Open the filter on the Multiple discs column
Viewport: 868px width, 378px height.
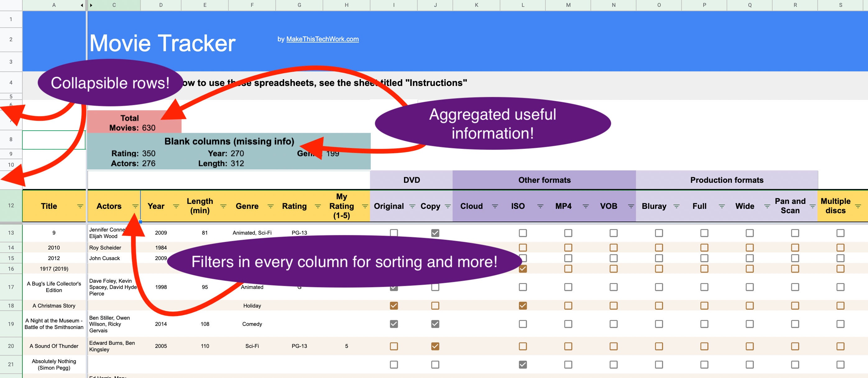(859, 206)
